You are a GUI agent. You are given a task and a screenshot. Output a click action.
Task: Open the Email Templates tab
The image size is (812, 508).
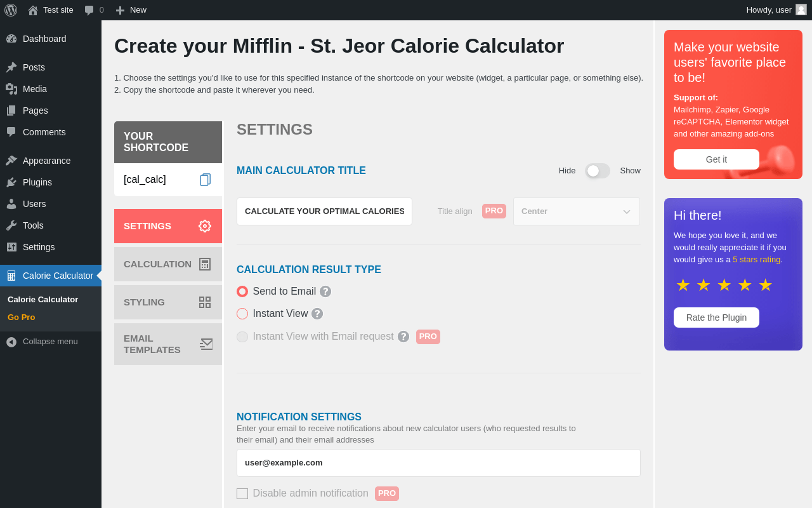168,344
